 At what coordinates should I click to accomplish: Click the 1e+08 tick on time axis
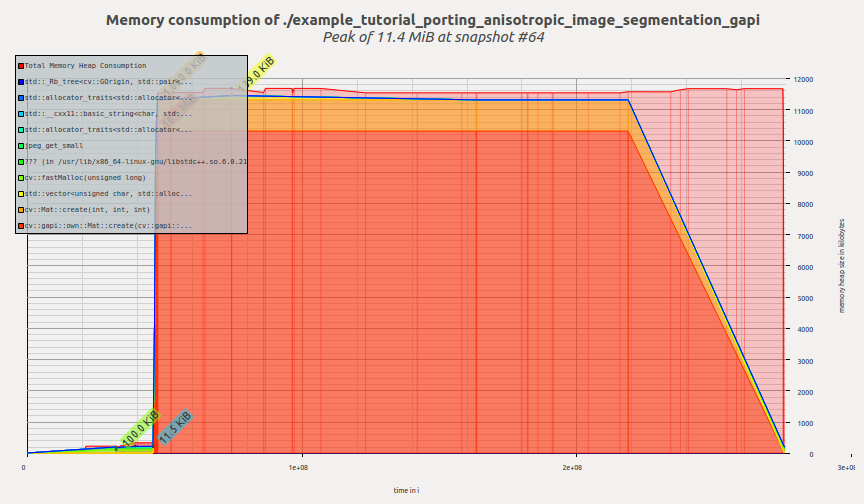pos(297,467)
